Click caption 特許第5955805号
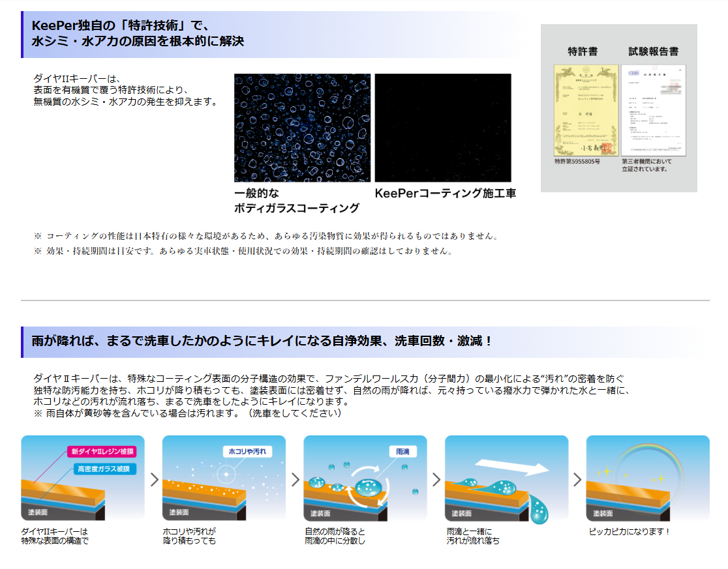728x569 pixels. click(x=577, y=162)
